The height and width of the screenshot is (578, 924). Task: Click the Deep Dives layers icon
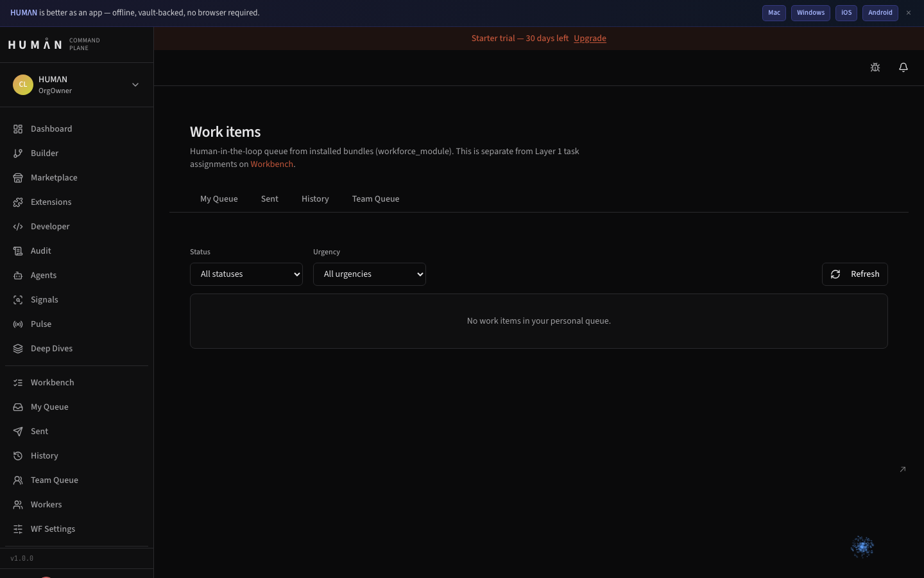coord(18,349)
